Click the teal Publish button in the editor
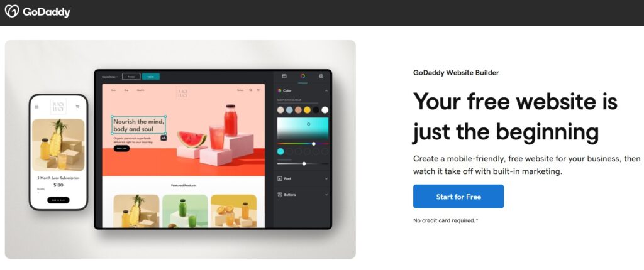 [x=151, y=77]
